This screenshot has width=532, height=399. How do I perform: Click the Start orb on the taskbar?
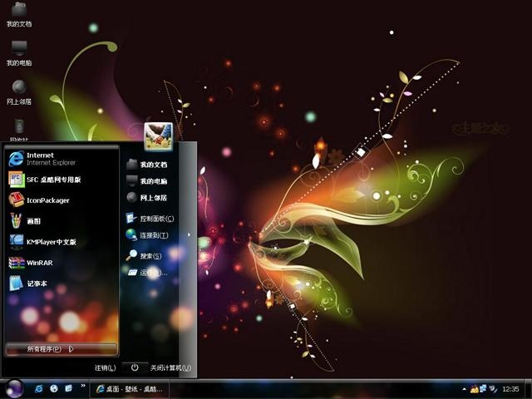click(x=15, y=389)
